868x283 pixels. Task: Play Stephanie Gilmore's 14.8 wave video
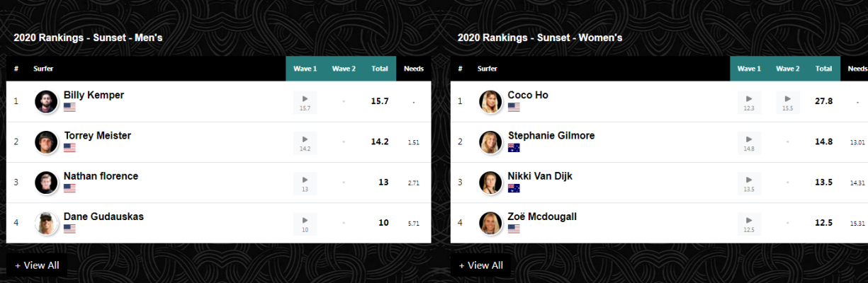click(749, 143)
